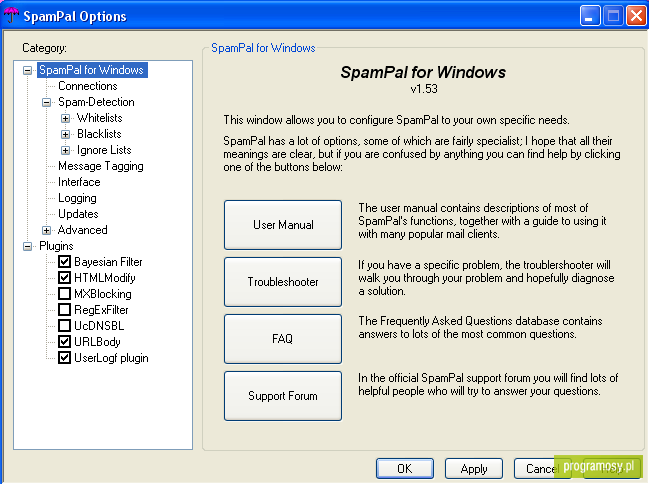Select the HTMLModify plugin label
This screenshot has width=649, height=484.
point(105,278)
